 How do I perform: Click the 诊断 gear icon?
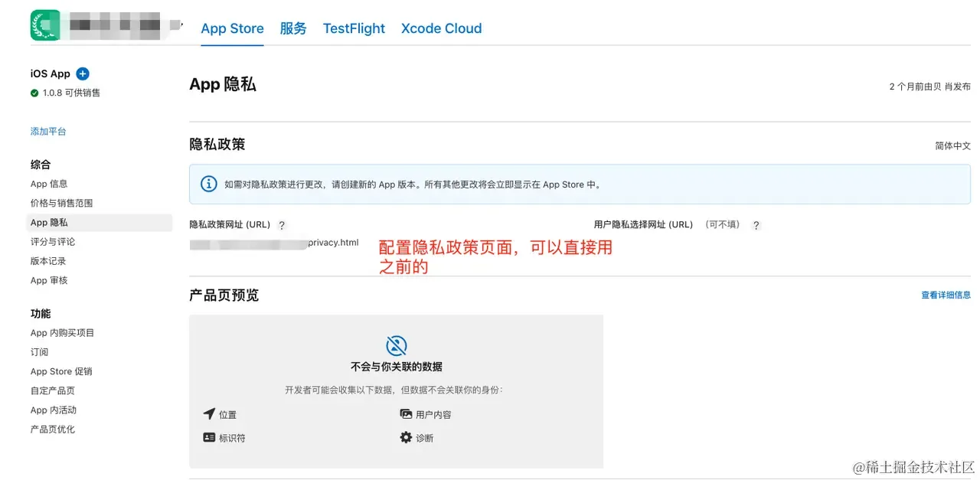coord(406,438)
